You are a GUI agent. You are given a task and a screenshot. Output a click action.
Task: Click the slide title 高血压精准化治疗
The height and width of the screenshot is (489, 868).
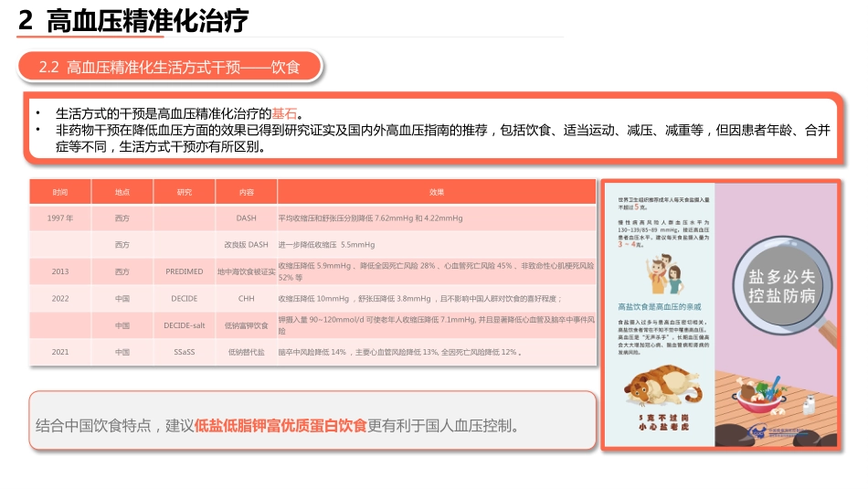[x=148, y=21]
